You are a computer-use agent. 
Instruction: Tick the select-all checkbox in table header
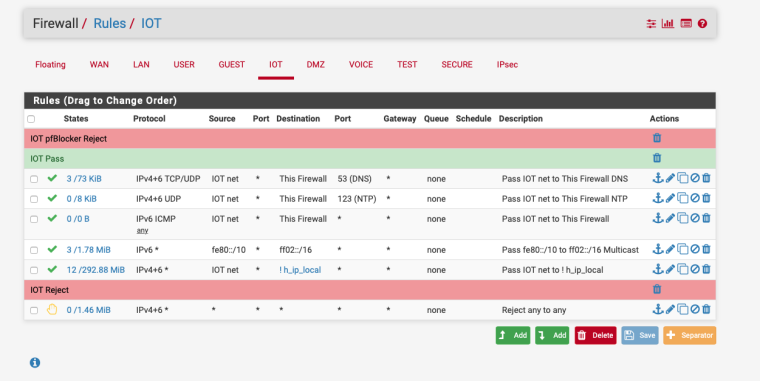[31, 119]
